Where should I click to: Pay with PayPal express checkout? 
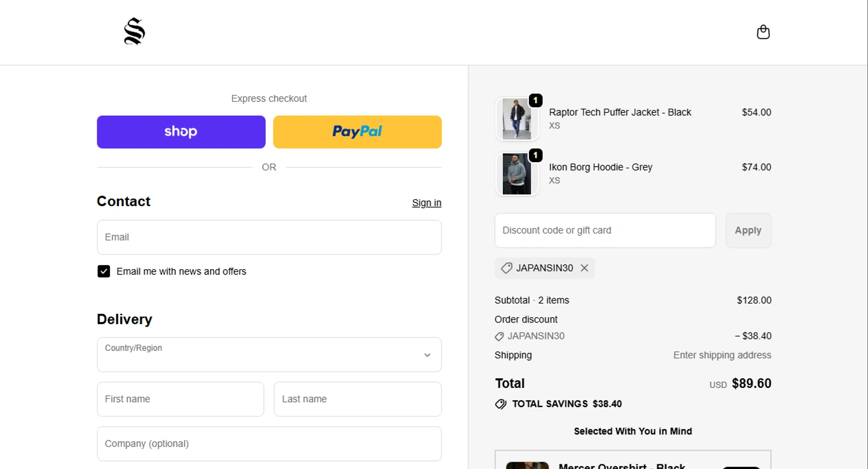358,132
